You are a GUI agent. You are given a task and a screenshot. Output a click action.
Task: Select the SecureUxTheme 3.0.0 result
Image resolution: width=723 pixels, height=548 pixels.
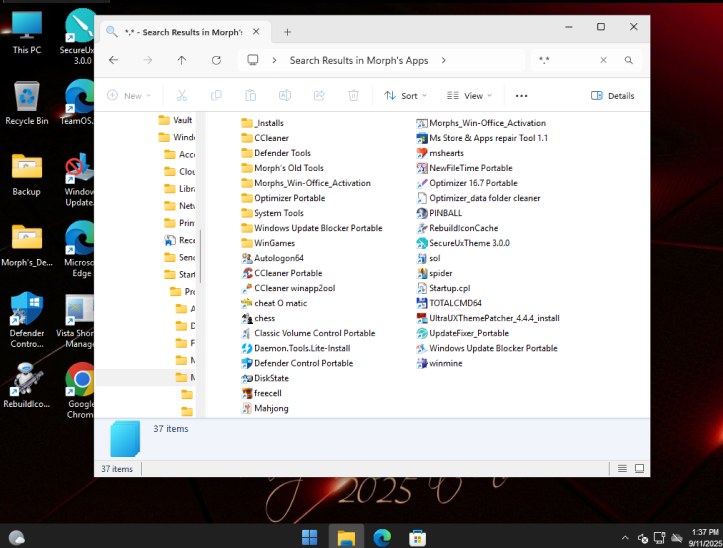[463, 243]
